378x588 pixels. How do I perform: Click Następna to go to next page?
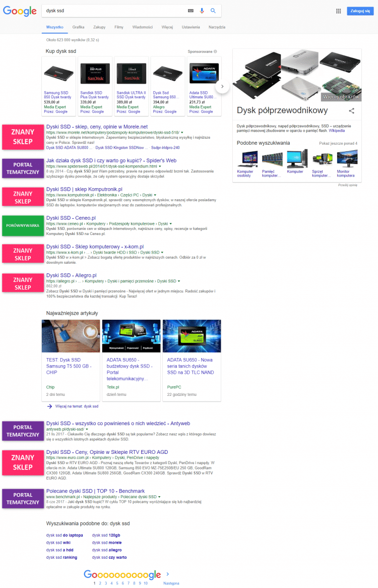pyautogui.click(x=171, y=583)
